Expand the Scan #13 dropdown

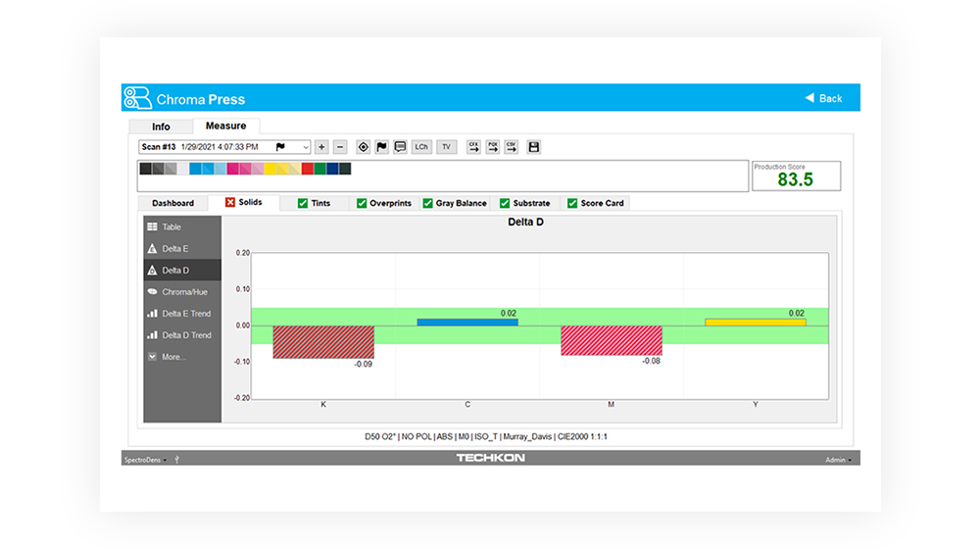click(306, 147)
